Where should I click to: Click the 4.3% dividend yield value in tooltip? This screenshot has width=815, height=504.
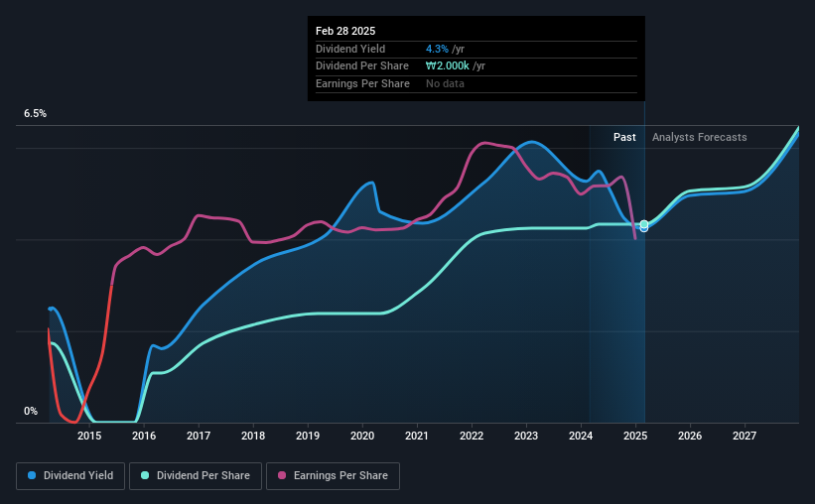pyautogui.click(x=437, y=49)
